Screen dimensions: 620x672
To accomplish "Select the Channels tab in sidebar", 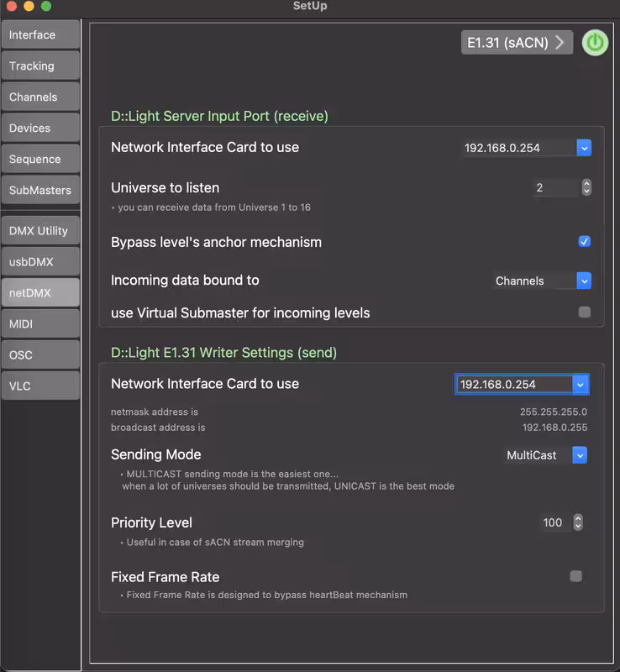I will click(40, 97).
